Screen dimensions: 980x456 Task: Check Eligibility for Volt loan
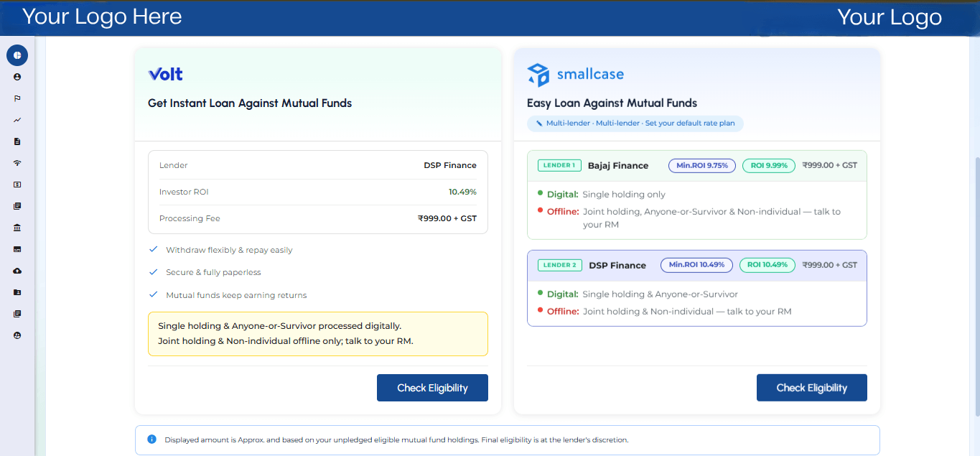[432, 388]
